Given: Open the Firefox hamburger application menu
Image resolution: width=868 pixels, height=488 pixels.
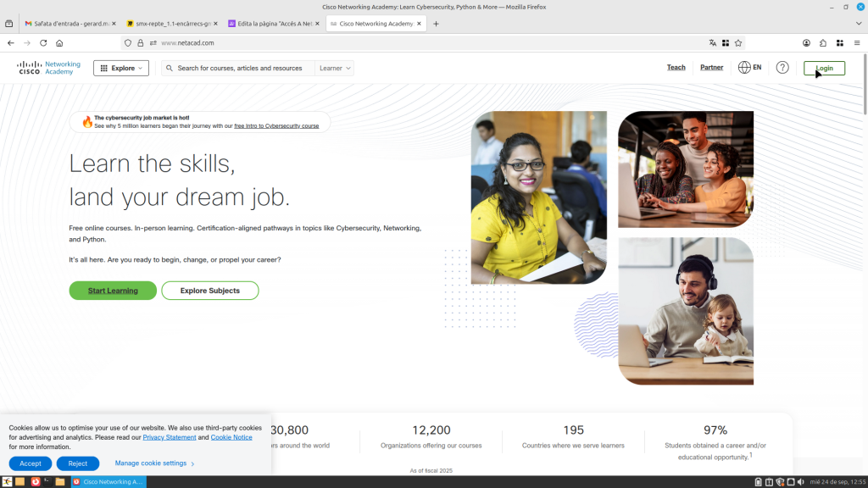Looking at the screenshot, I should tap(857, 42).
